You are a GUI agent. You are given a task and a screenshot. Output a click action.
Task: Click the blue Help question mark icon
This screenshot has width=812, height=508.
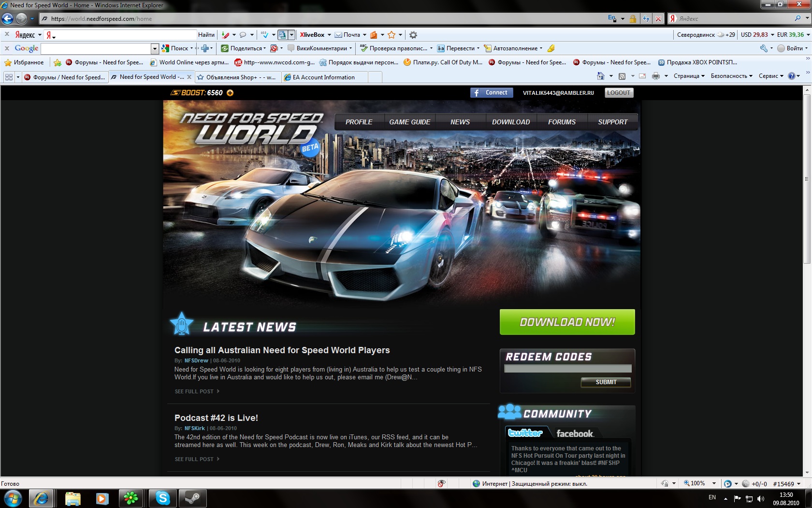click(792, 76)
